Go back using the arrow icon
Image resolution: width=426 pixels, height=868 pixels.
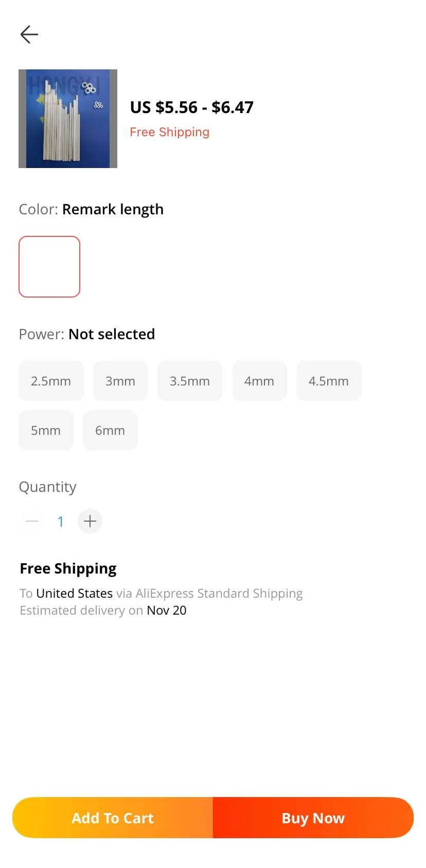tap(29, 34)
